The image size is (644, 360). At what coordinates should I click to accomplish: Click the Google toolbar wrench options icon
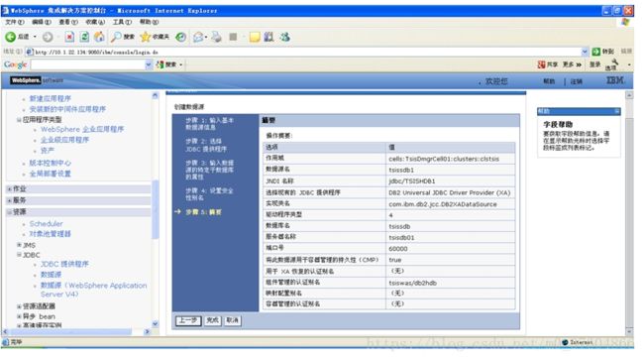tap(614, 62)
